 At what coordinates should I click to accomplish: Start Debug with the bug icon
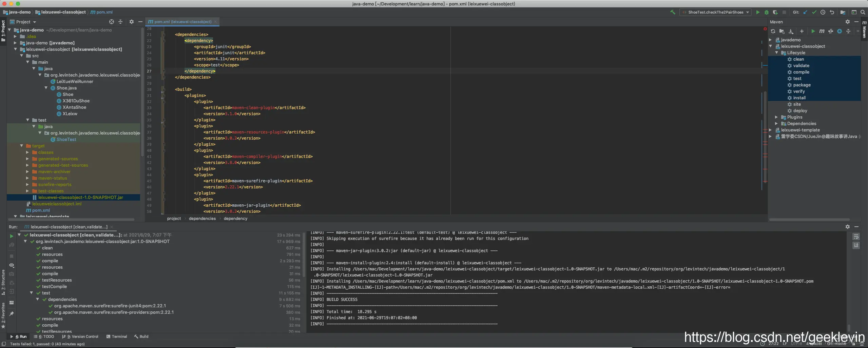pyautogui.click(x=767, y=12)
